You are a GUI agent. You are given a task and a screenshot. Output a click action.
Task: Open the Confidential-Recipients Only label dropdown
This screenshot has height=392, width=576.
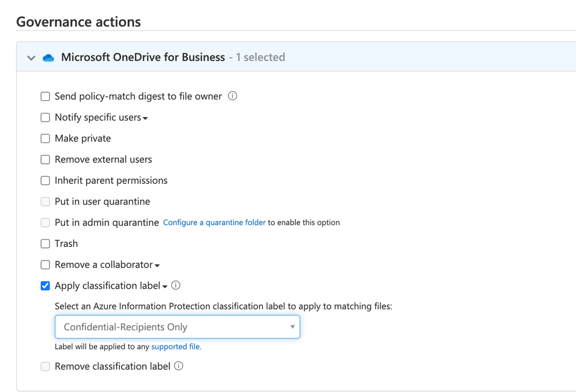point(178,327)
